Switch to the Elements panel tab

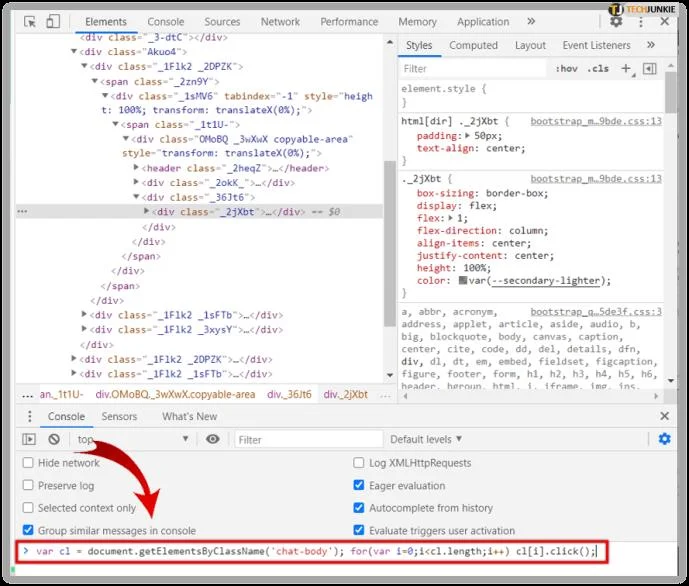[x=105, y=22]
